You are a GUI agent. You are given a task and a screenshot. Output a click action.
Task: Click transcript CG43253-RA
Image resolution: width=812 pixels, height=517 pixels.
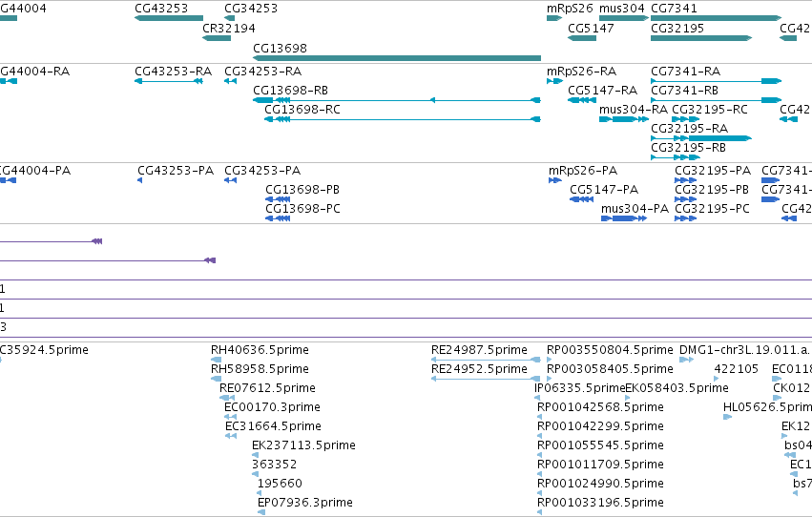pyautogui.click(x=169, y=81)
